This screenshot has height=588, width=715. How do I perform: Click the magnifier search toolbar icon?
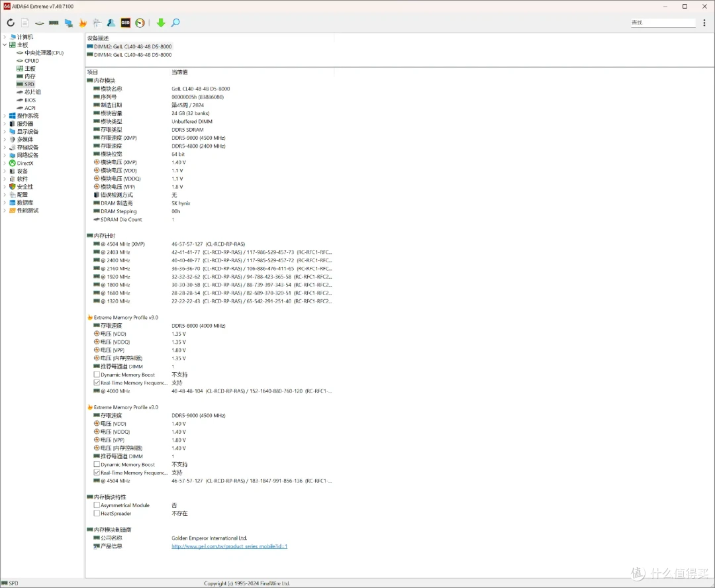click(175, 23)
